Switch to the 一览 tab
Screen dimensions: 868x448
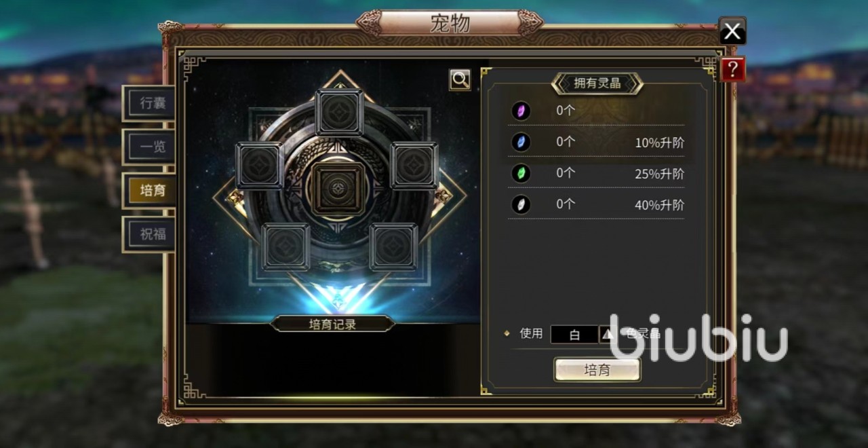[x=149, y=147]
